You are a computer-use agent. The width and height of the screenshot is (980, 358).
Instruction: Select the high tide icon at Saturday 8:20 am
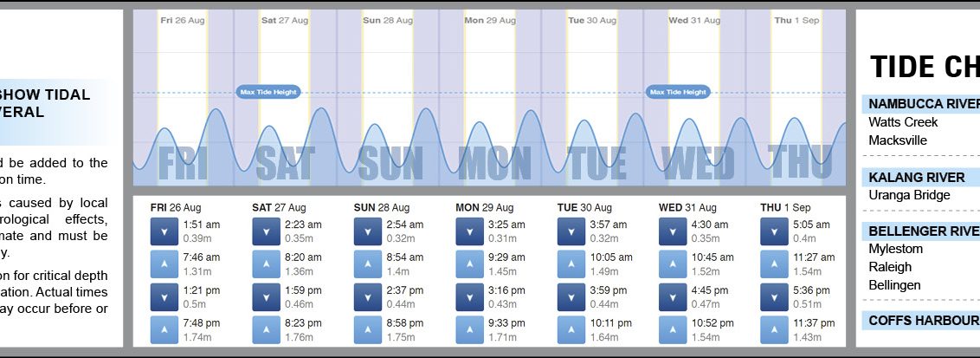click(267, 264)
